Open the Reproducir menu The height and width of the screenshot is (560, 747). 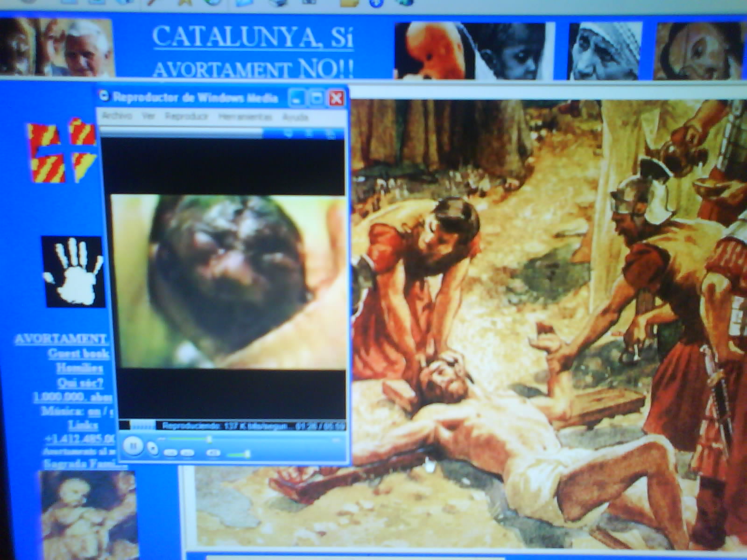[x=186, y=116]
